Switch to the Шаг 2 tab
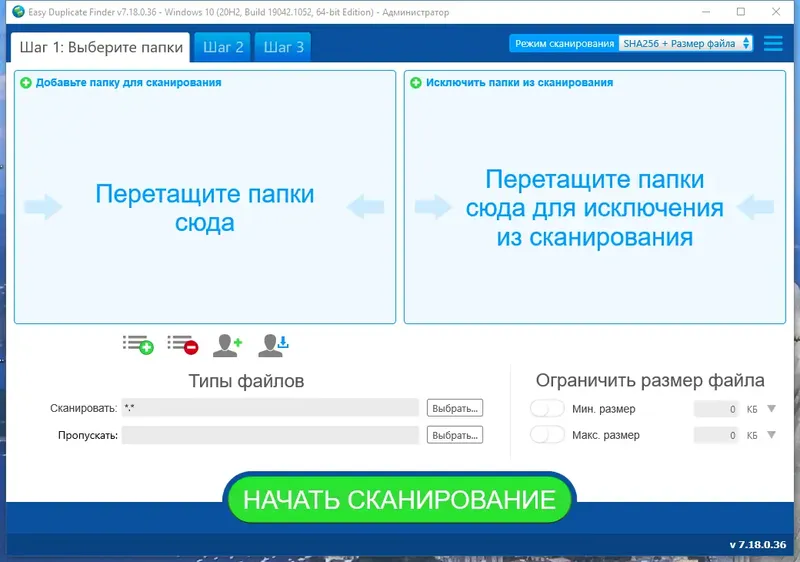The height and width of the screenshot is (562, 800). [223, 47]
